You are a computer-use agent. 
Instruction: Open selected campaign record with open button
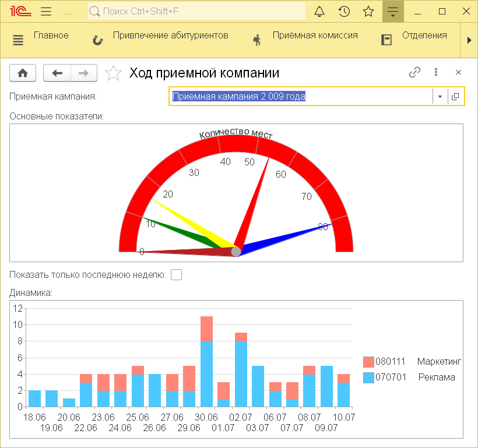point(455,97)
